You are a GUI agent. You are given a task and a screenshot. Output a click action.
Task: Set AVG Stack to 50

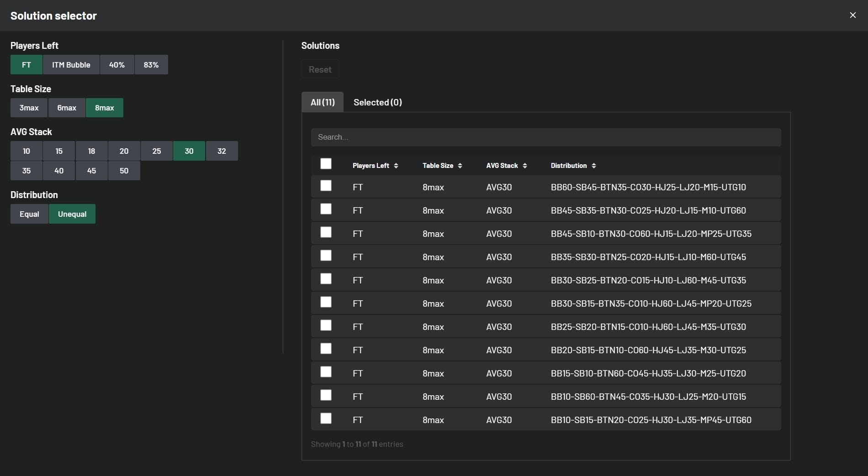124,171
